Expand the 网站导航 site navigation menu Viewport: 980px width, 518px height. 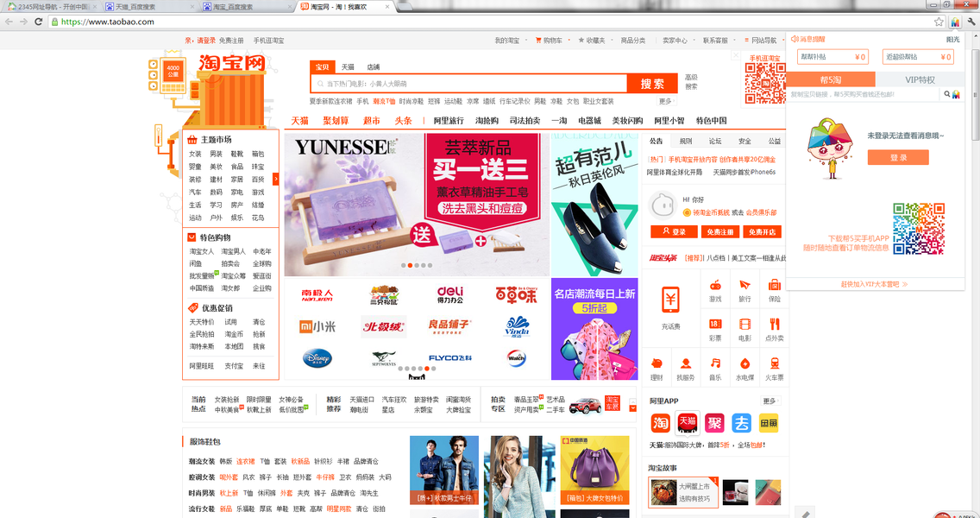pyautogui.click(x=763, y=40)
